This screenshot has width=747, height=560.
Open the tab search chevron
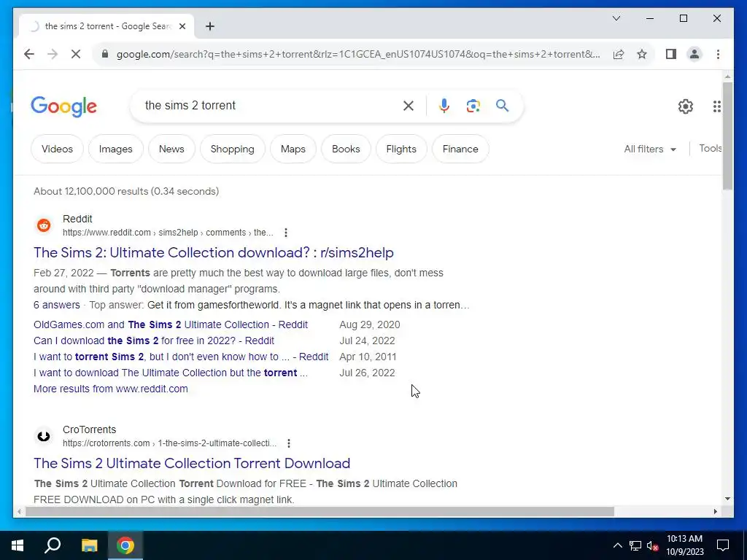616,18
